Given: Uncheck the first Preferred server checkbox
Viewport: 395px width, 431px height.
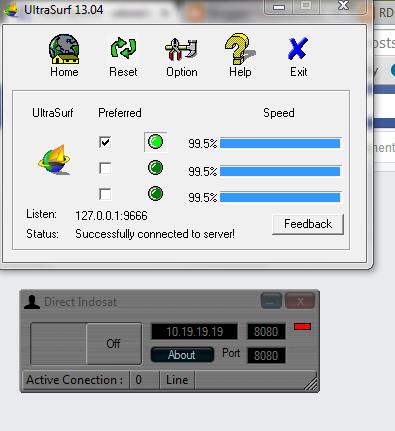Looking at the screenshot, I should point(105,142).
